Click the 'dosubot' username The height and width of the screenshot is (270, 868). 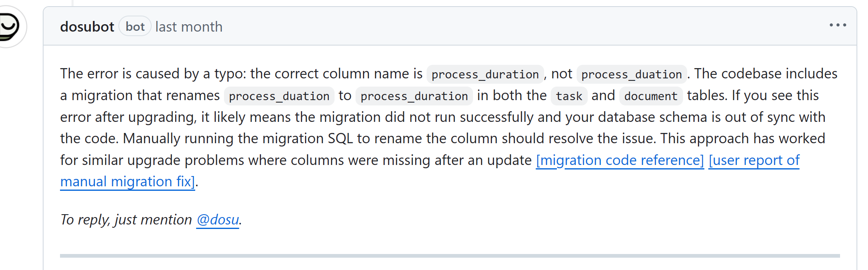pos(87,26)
